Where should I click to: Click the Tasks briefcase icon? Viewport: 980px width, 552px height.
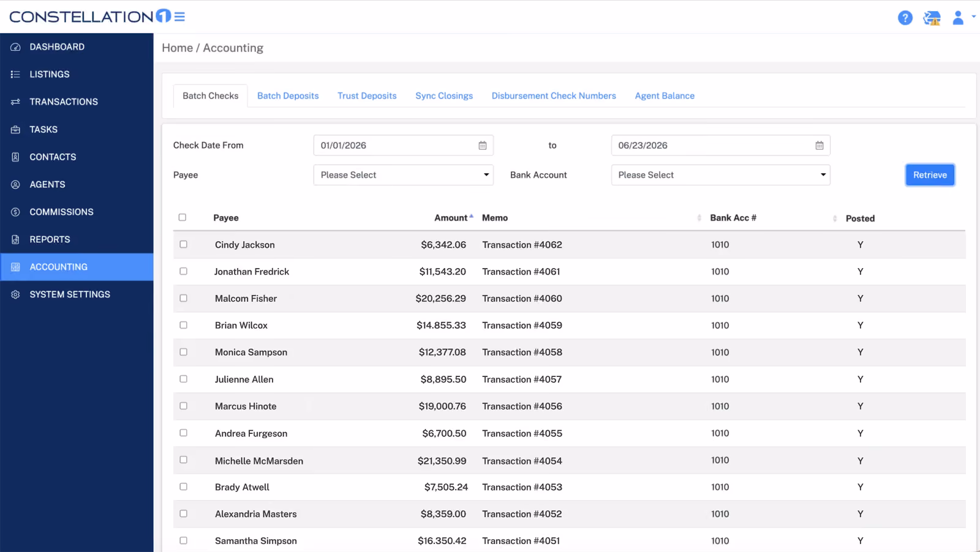click(x=16, y=130)
